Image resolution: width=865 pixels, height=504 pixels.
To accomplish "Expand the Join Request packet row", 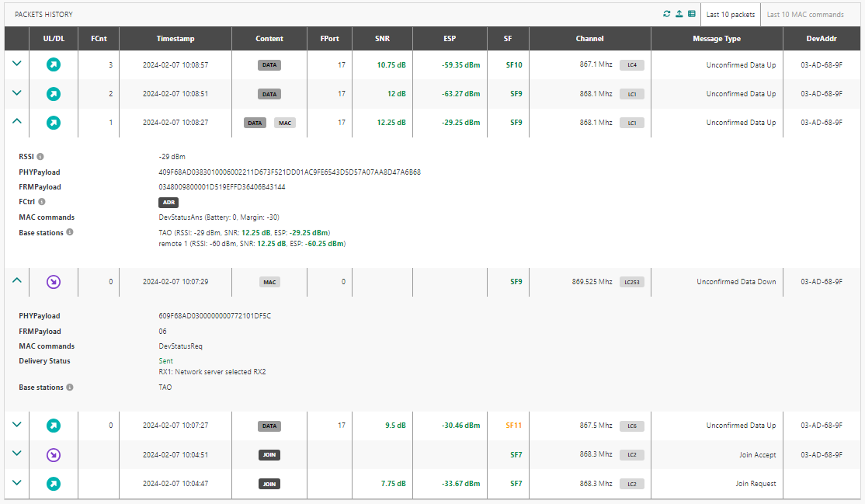I will [17, 483].
